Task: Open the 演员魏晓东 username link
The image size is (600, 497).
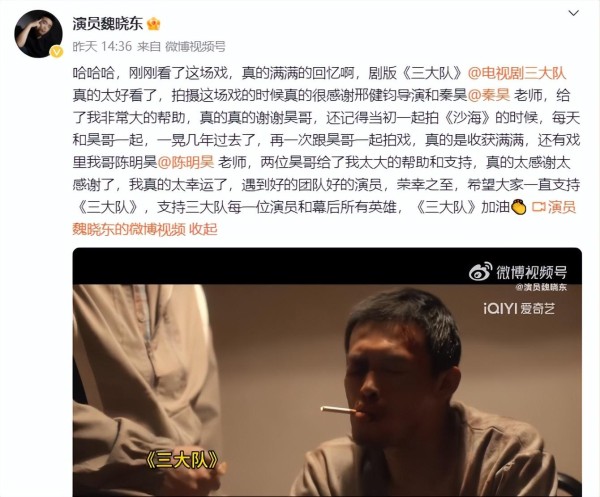Action: click(x=108, y=24)
